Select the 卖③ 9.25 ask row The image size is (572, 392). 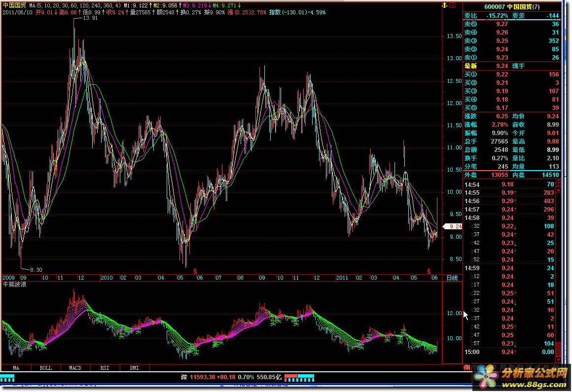(511, 41)
